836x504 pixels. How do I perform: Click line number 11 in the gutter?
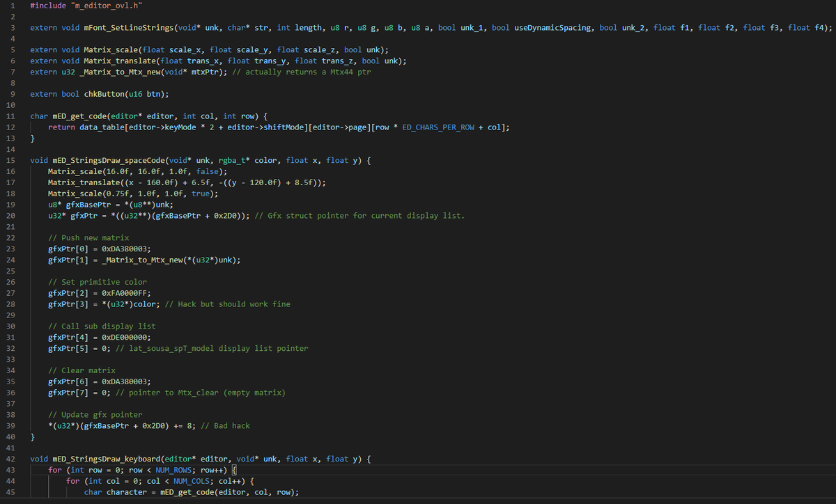click(12, 116)
